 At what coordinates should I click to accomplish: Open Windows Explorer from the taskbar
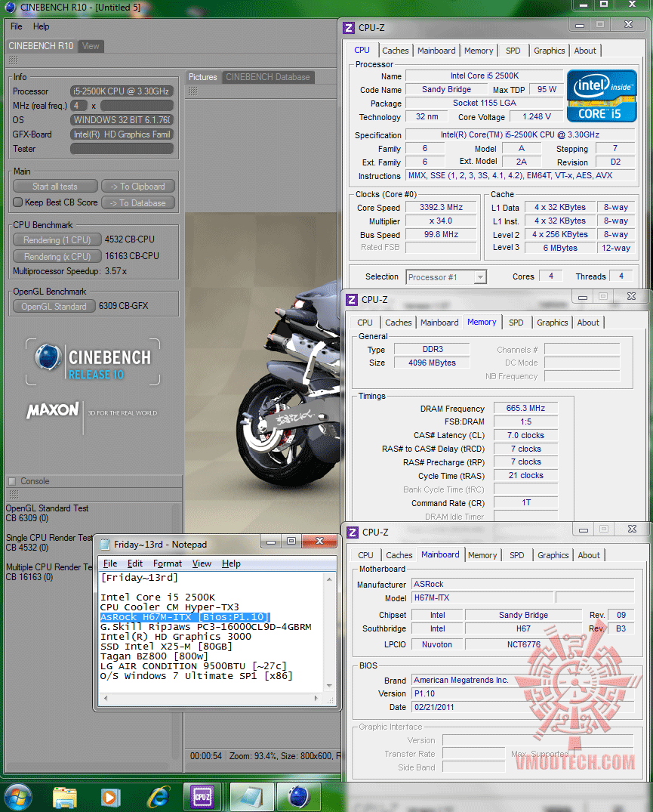(65, 798)
